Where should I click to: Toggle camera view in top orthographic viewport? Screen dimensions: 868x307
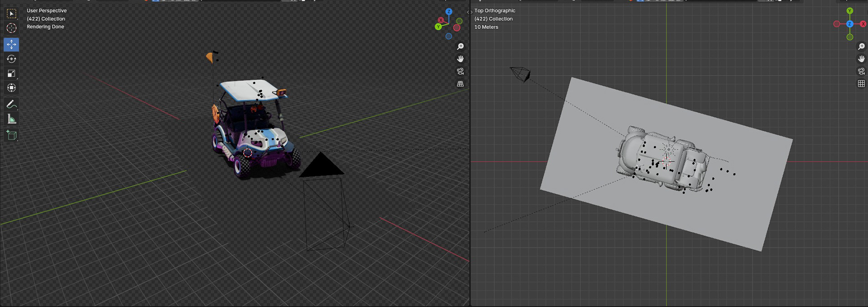click(861, 71)
